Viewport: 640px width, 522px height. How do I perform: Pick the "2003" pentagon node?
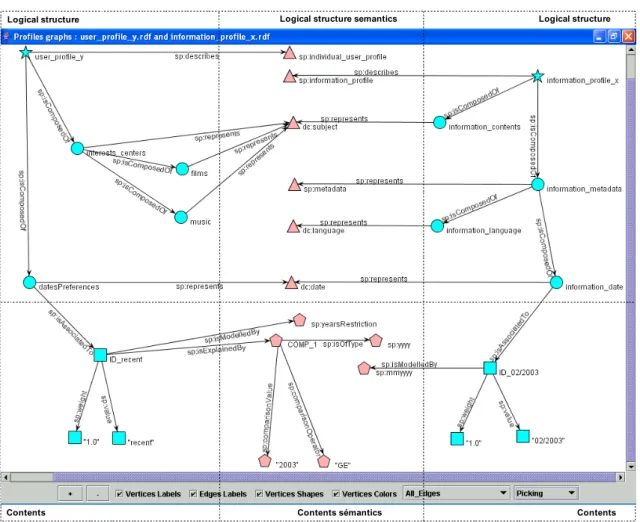tap(265, 461)
